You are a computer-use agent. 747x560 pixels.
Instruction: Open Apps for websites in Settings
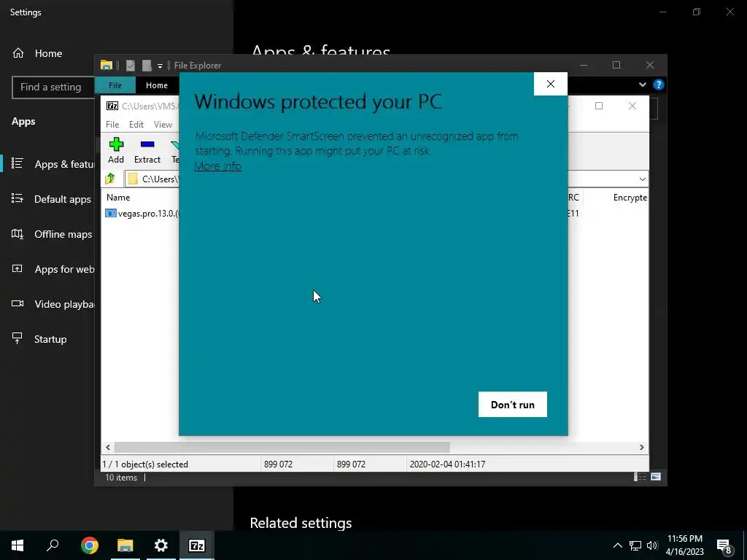[x=53, y=269]
